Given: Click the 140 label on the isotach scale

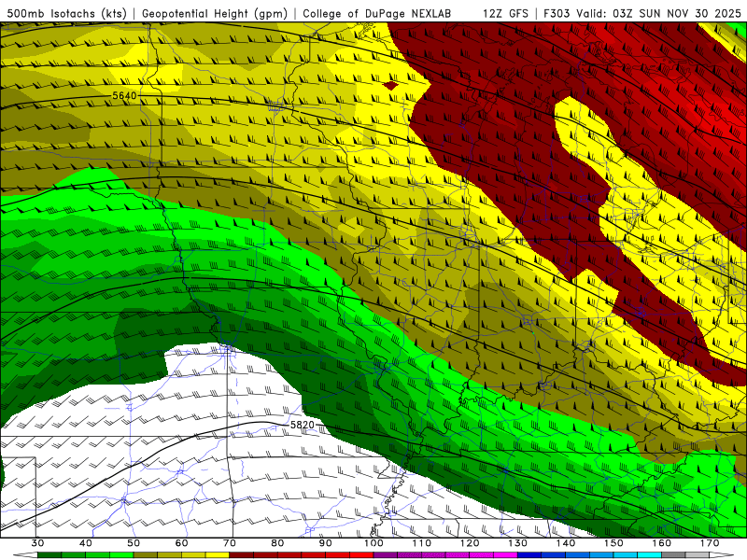Looking at the screenshot, I should tap(566, 543).
